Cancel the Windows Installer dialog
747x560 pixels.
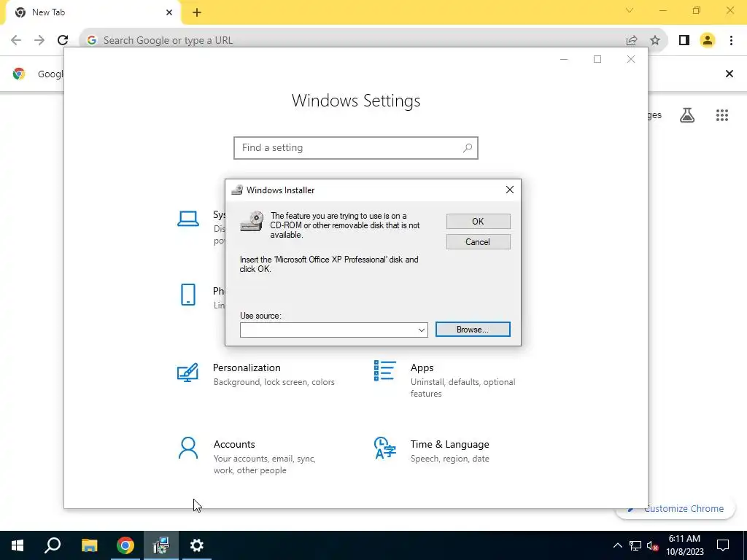[478, 242]
